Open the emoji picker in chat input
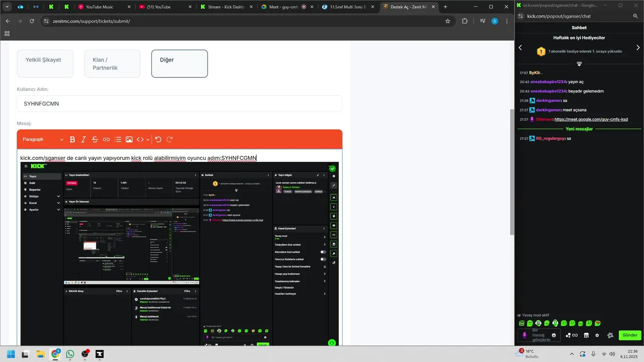 point(554,335)
